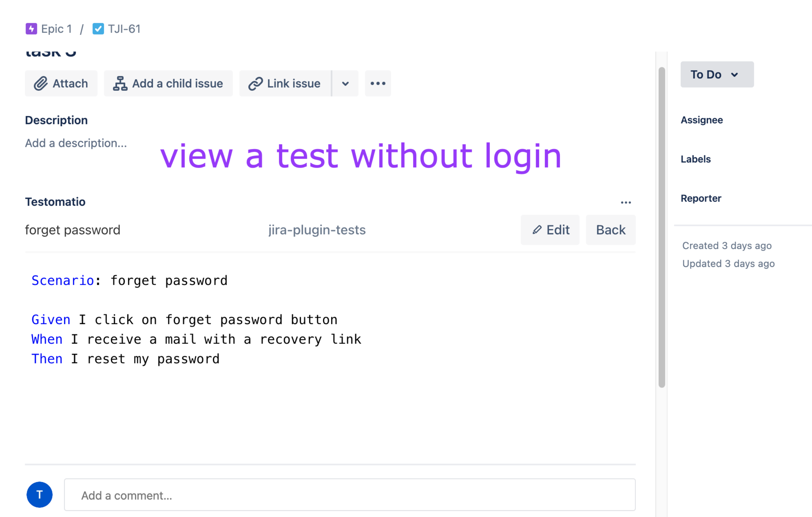
Task: Open the Testomatio panel ellipsis menu
Action: 625,202
